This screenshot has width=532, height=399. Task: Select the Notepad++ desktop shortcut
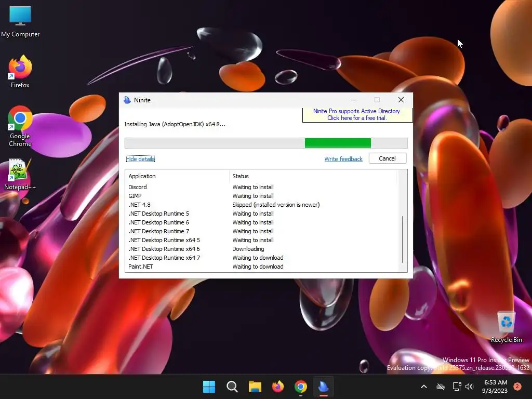click(20, 175)
